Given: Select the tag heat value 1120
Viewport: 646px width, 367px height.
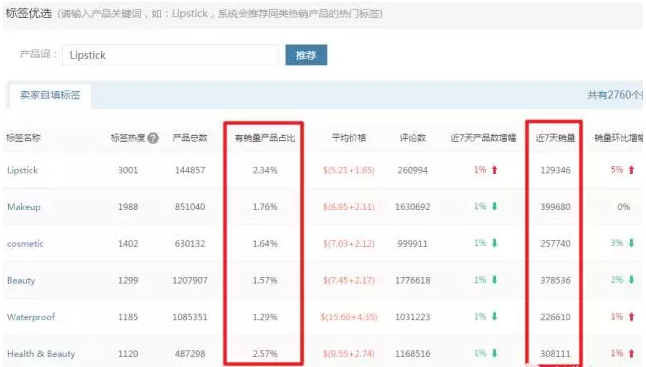Looking at the screenshot, I should (x=128, y=354).
